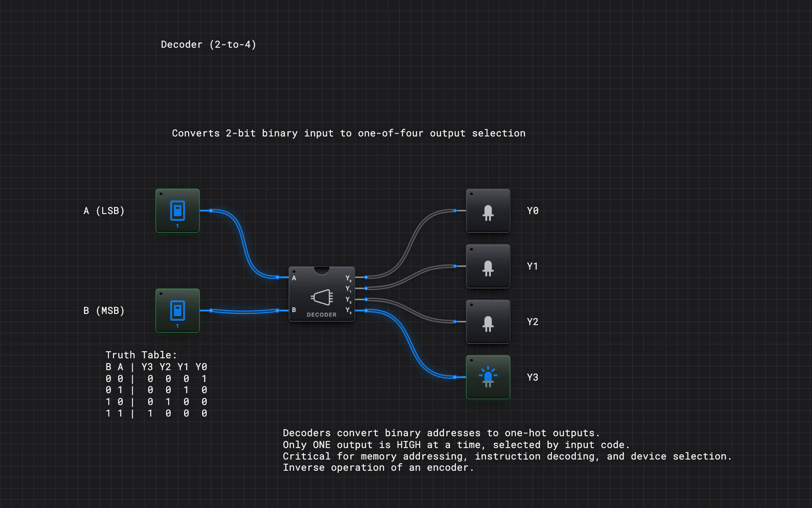
Task: Click the 'Inverse operation of an encoder.' line
Action: tap(378, 468)
